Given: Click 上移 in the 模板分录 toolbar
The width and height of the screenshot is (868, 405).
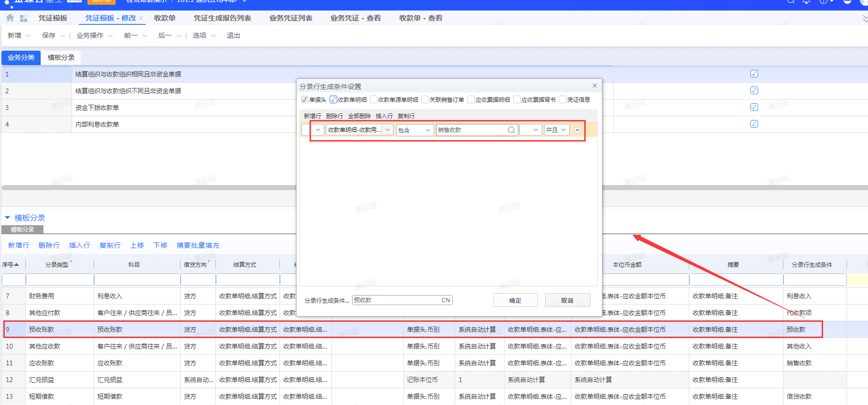Looking at the screenshot, I should [x=137, y=245].
